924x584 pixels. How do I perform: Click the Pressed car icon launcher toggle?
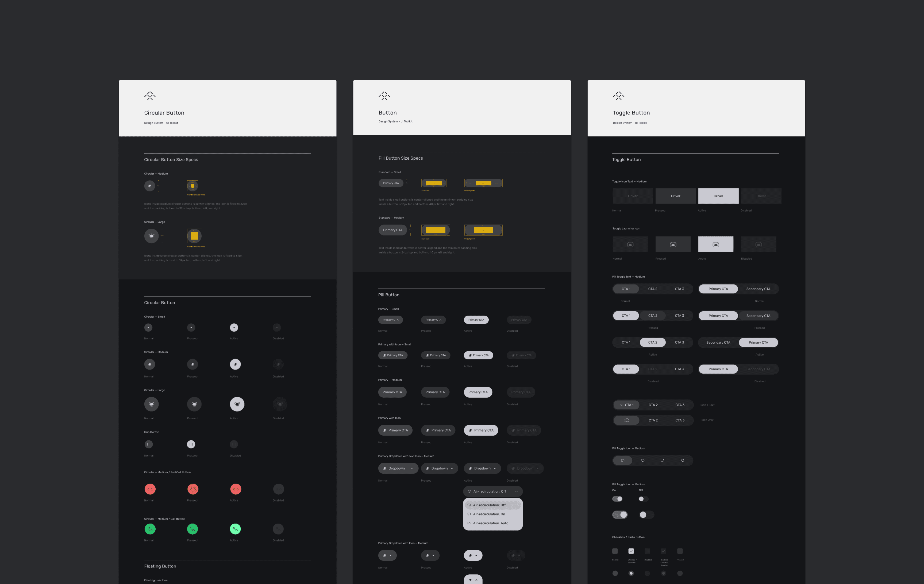[x=673, y=244]
